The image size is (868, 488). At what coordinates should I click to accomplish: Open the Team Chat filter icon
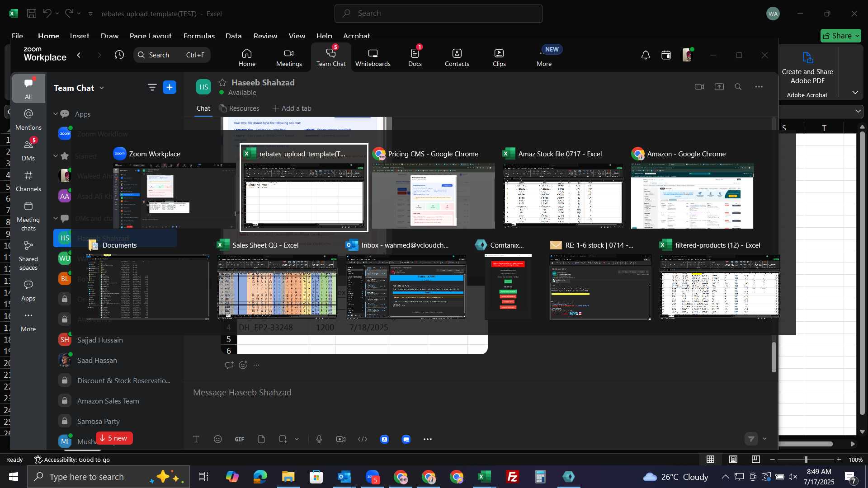[x=152, y=87]
